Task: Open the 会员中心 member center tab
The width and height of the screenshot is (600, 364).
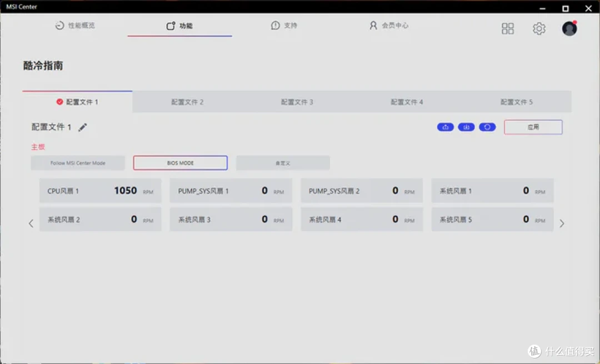Action: pos(389,26)
